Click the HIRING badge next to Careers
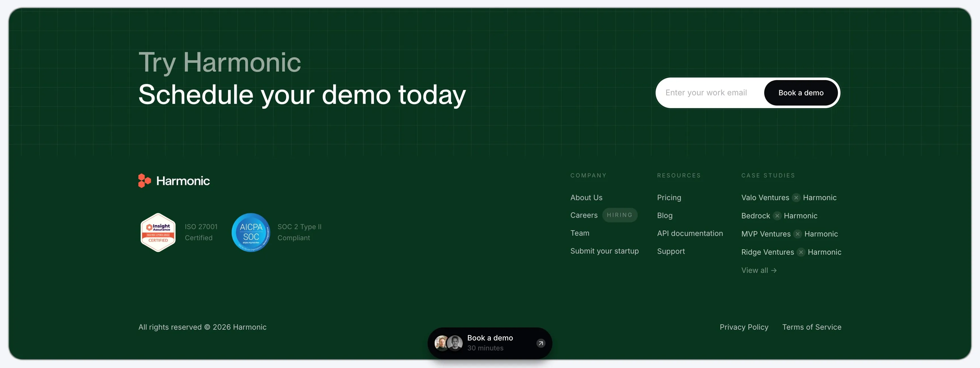The width and height of the screenshot is (980, 368). (x=619, y=215)
